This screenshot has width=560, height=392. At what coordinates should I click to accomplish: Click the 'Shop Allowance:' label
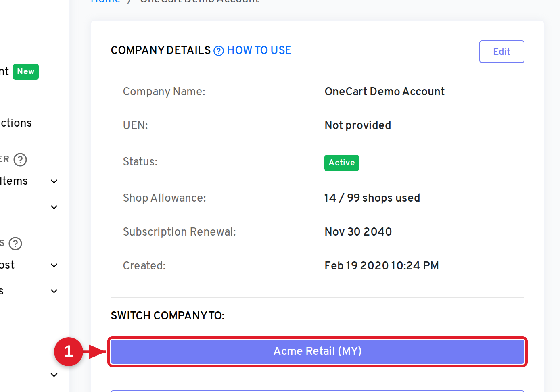pos(165,198)
